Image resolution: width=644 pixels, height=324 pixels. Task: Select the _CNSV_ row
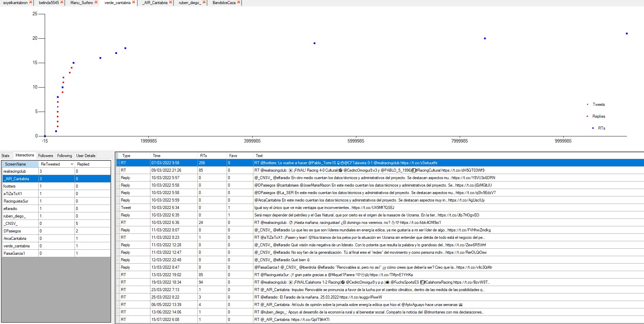[57, 224]
